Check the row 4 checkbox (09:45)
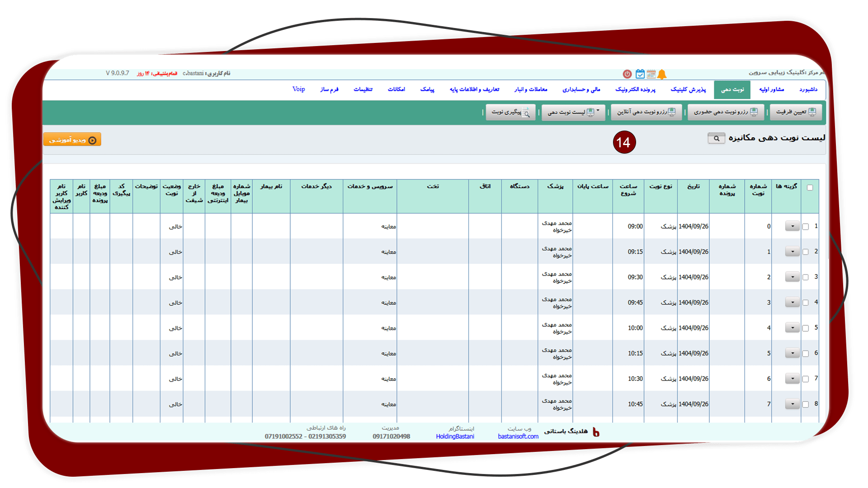 [x=805, y=303]
